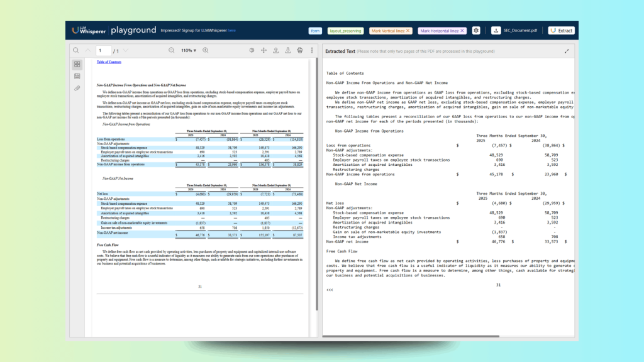Open the 110% zoom level dropdown
Screen dimensions: 644x362
(x=188, y=50)
